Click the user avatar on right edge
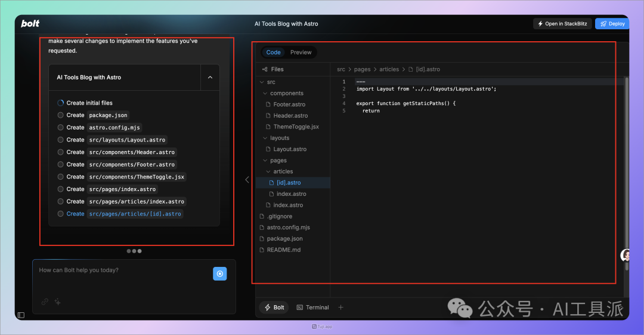The height and width of the screenshot is (335, 644). pyautogui.click(x=625, y=256)
